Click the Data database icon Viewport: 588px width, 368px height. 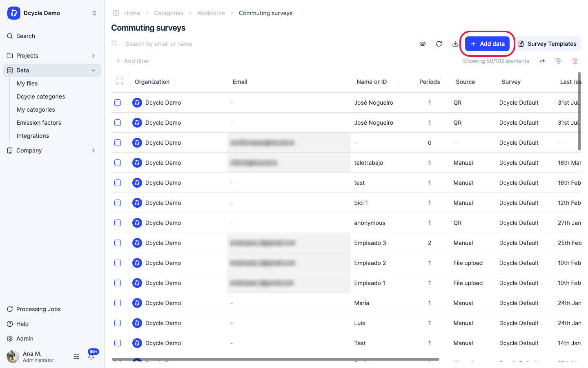(x=10, y=70)
